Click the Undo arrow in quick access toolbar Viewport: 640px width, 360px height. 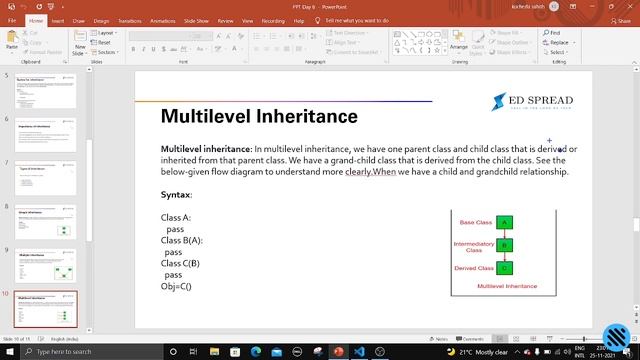pos(24,7)
